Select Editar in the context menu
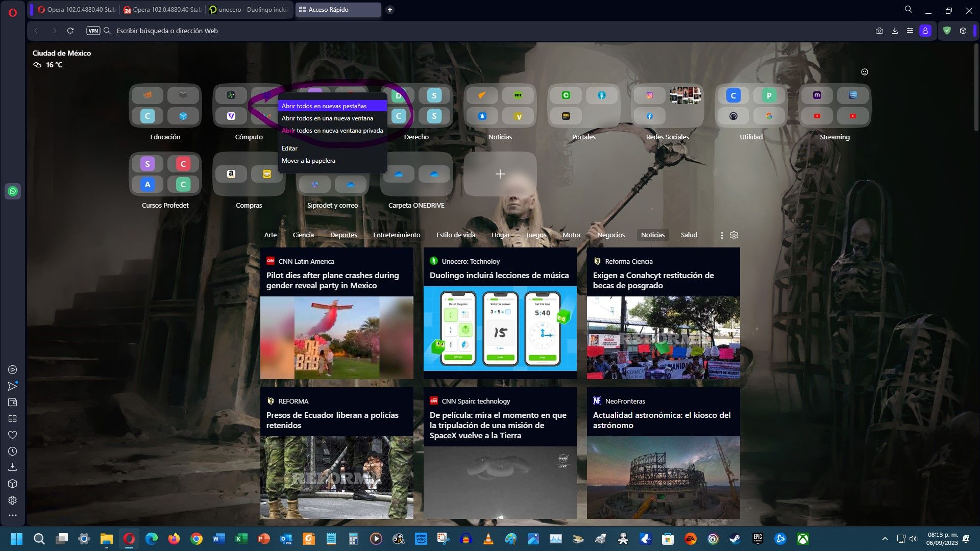This screenshot has height=551, width=980. coord(332,148)
